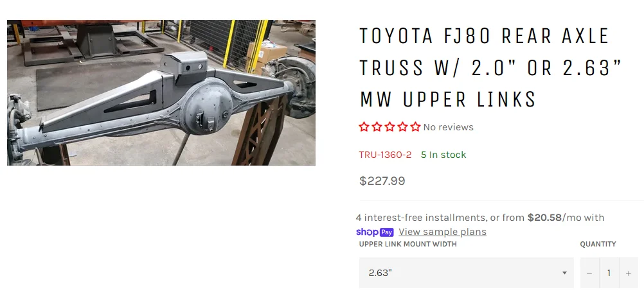This screenshot has height=294, width=644.
Task: Open the Upper Link Mount Width dropdown
Action: 466,273
